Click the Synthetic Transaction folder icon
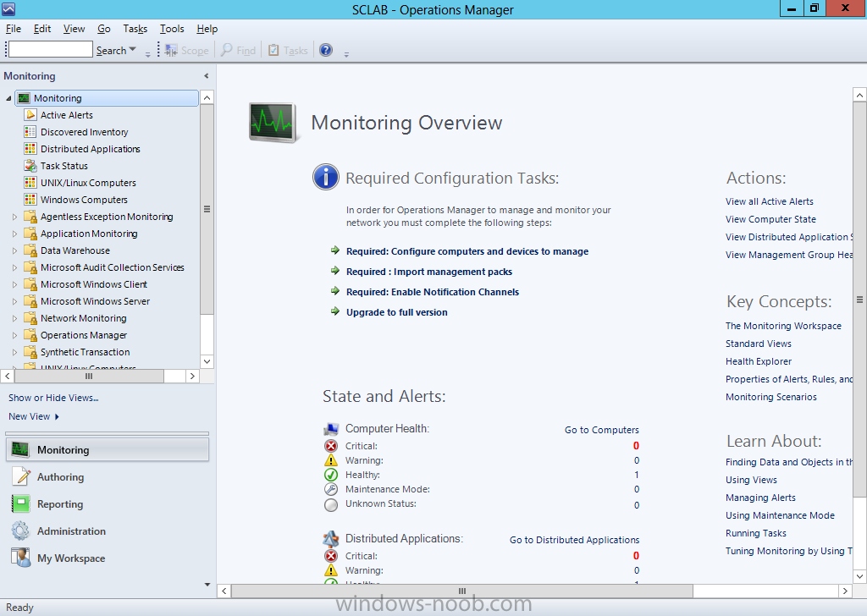The height and width of the screenshot is (616, 867). tap(30, 352)
